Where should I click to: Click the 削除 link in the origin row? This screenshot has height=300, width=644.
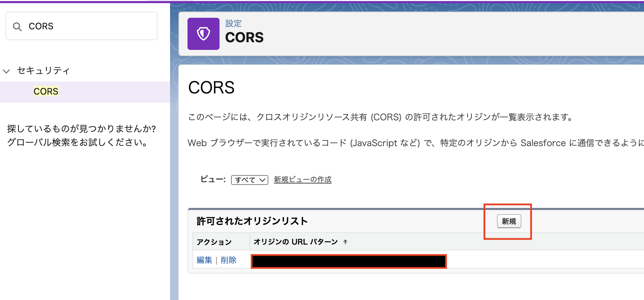pos(229,260)
